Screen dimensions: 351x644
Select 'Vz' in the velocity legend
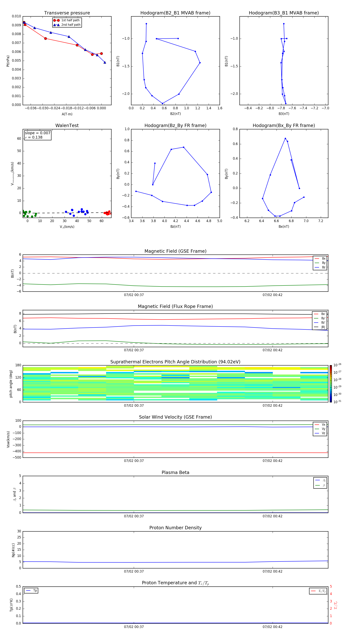(x=320, y=433)
